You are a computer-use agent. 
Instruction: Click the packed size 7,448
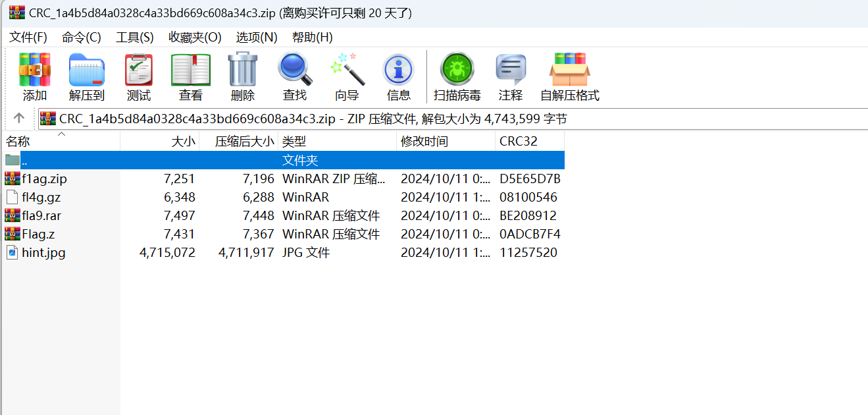click(x=259, y=215)
